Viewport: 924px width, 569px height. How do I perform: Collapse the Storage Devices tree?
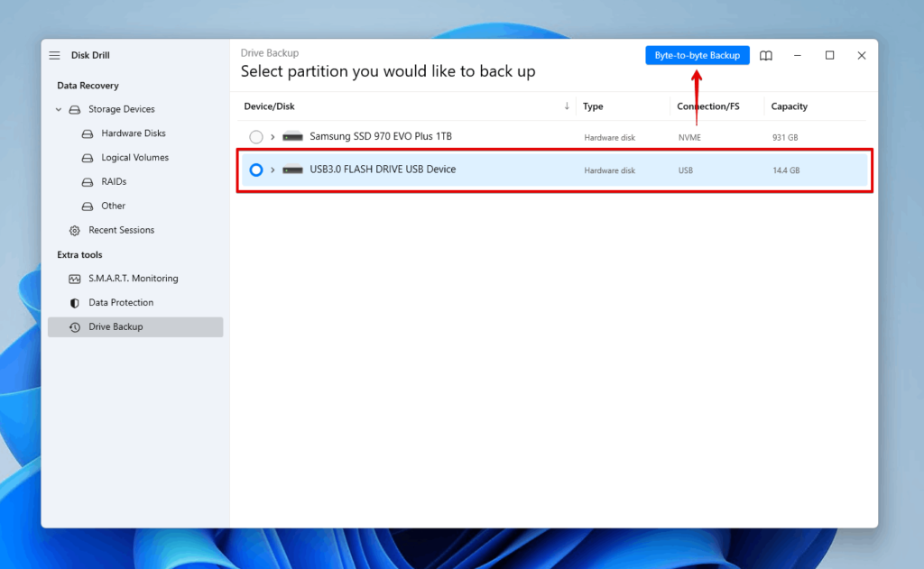[59, 110]
